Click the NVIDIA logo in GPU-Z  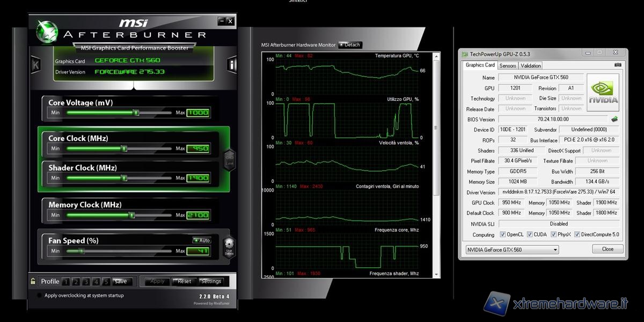603,93
